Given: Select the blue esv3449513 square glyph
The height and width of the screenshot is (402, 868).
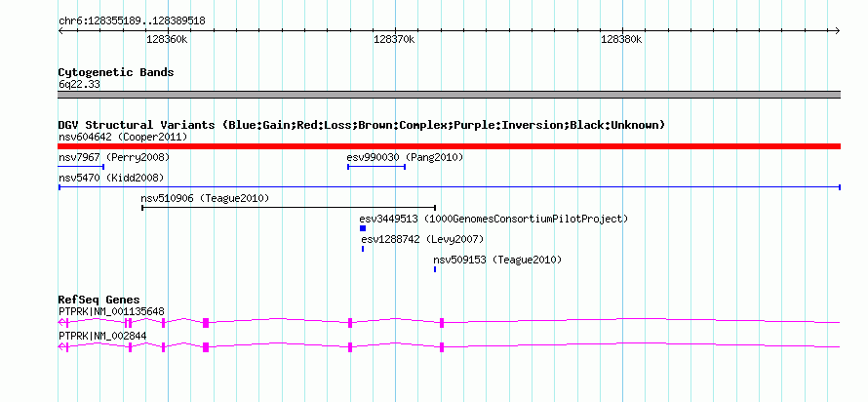Looking at the screenshot, I should [363, 228].
